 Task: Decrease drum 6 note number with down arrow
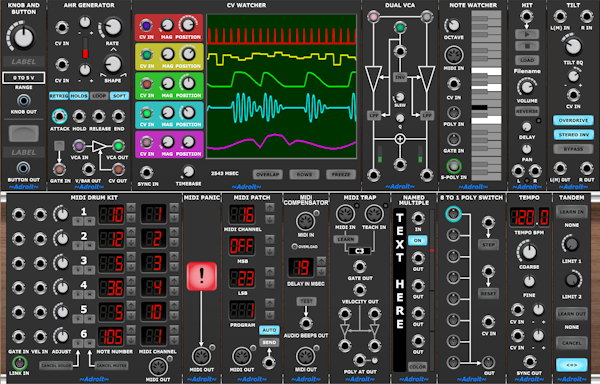pyautogui.click(x=131, y=341)
